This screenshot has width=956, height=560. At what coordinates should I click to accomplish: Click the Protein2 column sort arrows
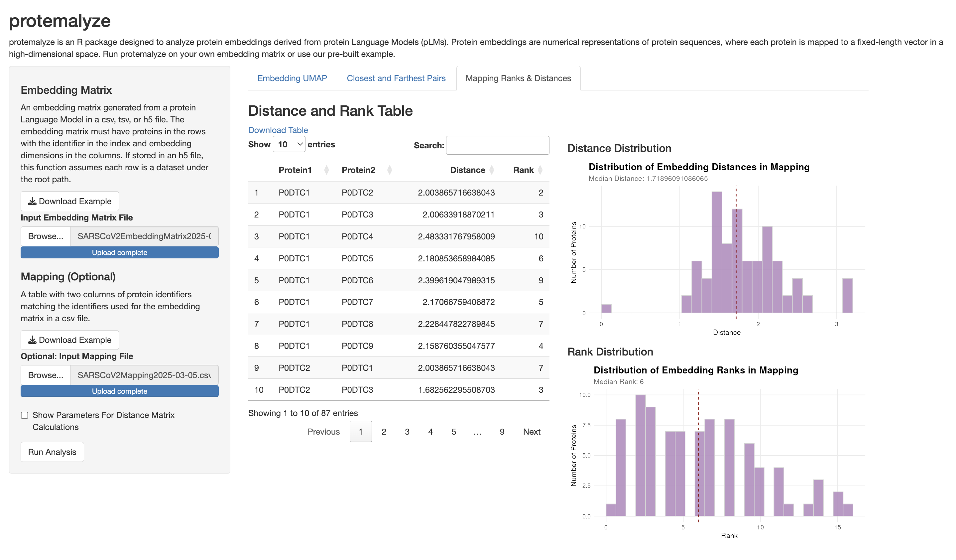(x=389, y=170)
